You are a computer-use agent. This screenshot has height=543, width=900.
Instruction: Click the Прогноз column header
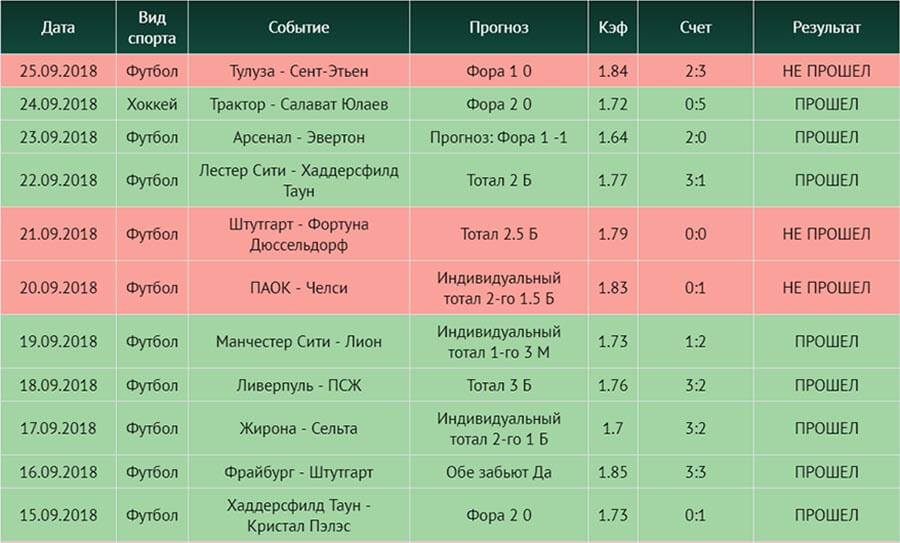[x=498, y=28]
